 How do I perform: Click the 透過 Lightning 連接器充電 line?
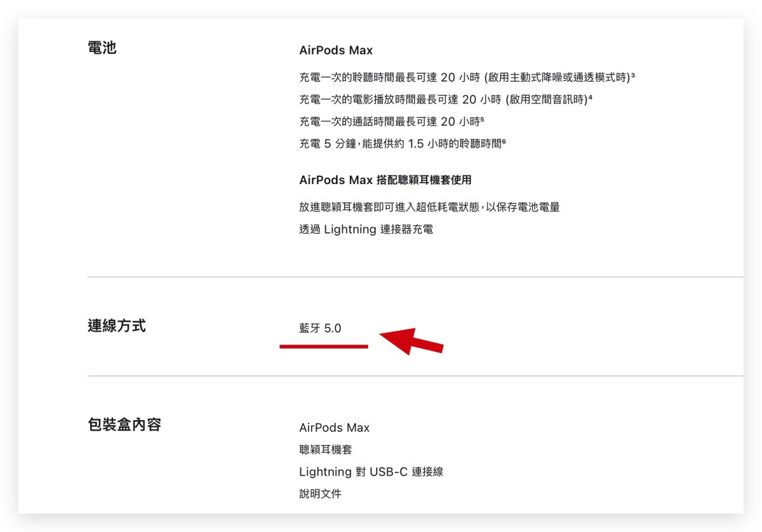click(366, 229)
